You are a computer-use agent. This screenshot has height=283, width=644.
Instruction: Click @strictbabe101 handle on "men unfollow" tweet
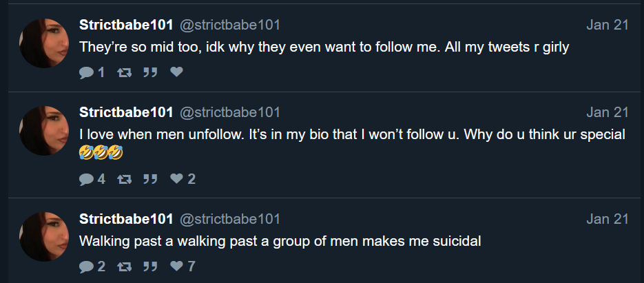point(230,112)
